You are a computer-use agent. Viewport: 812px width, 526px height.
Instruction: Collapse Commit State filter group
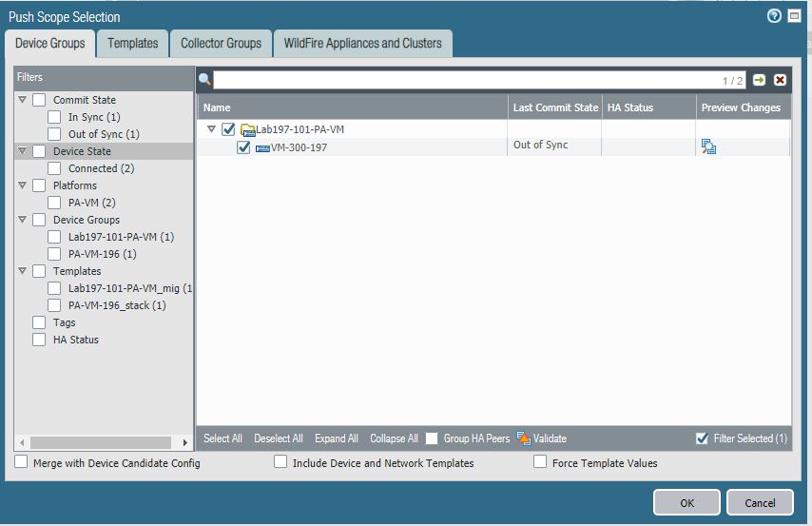coord(22,99)
